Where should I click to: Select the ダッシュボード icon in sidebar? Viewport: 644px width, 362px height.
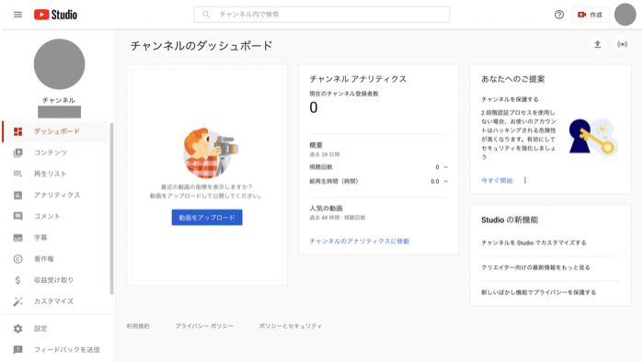(x=17, y=131)
